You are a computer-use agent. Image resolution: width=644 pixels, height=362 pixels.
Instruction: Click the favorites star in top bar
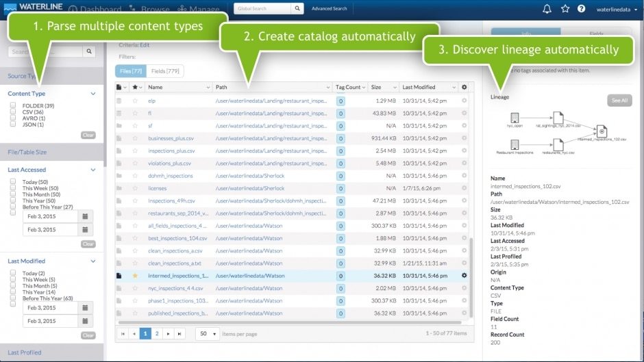(x=565, y=9)
